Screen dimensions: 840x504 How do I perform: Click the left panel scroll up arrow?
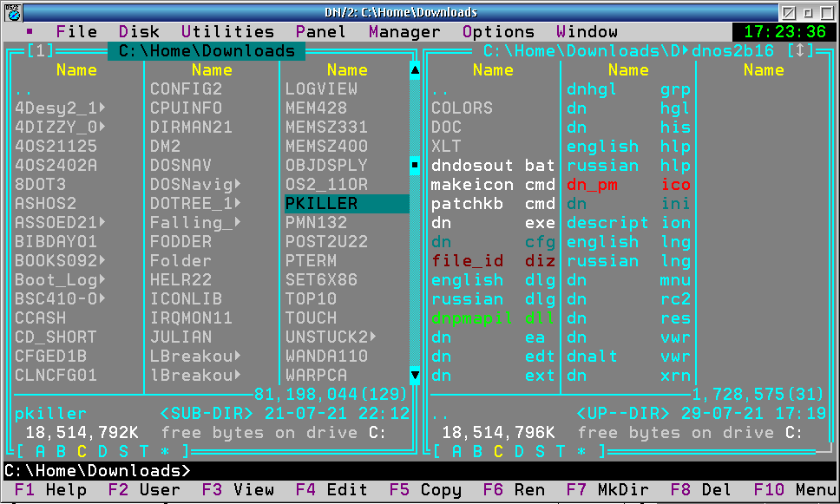pos(415,70)
